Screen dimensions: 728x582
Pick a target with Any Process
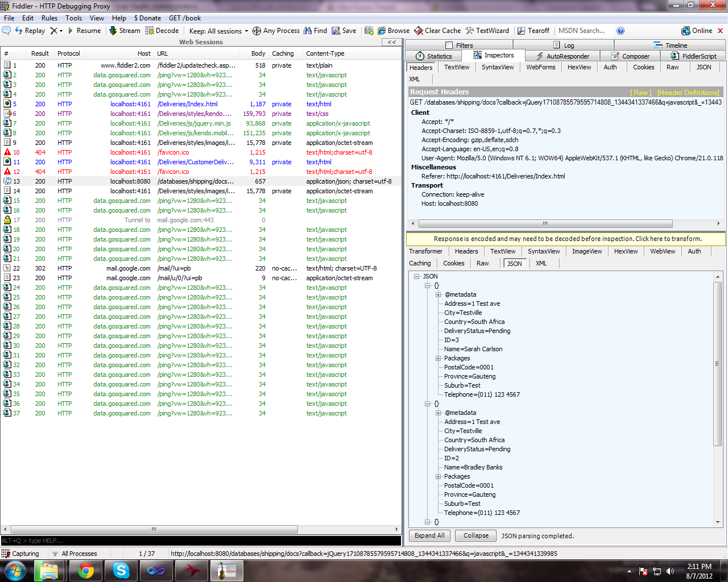tap(276, 31)
